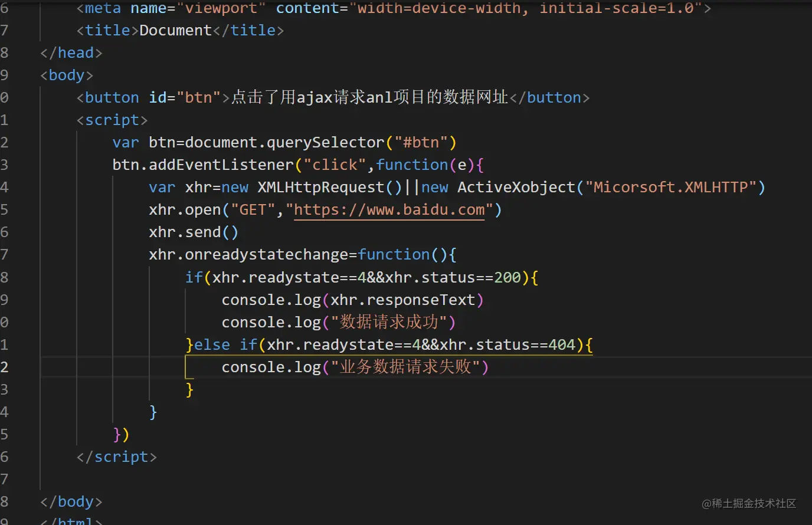Click the xhr.send() call
Image resolution: width=812 pixels, height=525 pixels.
click(194, 232)
